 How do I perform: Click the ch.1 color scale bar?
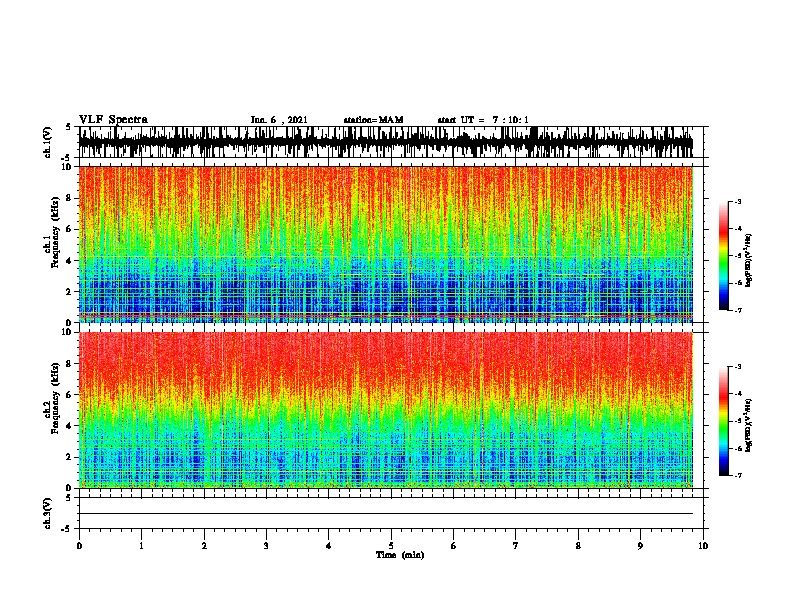723,256
